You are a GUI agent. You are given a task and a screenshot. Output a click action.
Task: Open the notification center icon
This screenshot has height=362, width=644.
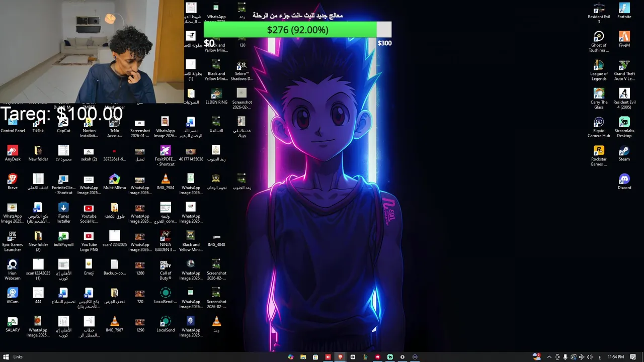click(x=633, y=357)
